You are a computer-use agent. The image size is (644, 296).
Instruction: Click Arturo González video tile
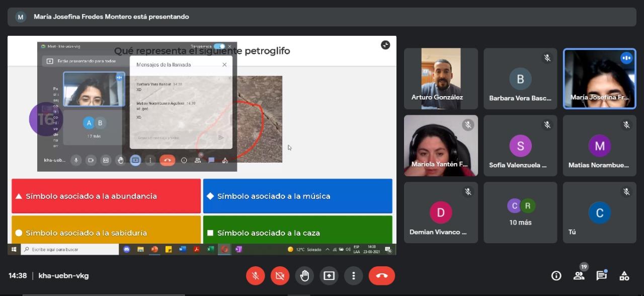pos(441,79)
